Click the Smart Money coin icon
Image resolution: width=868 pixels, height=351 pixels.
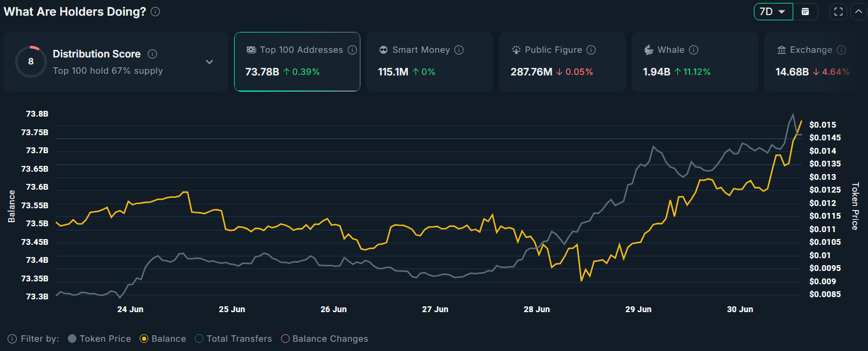(384, 50)
